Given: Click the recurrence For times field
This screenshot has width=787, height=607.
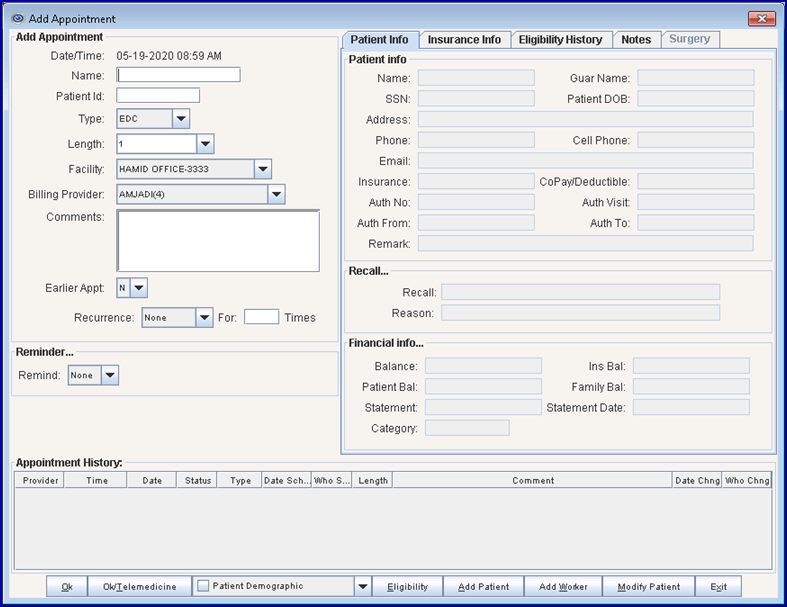Looking at the screenshot, I should pyautogui.click(x=261, y=317).
